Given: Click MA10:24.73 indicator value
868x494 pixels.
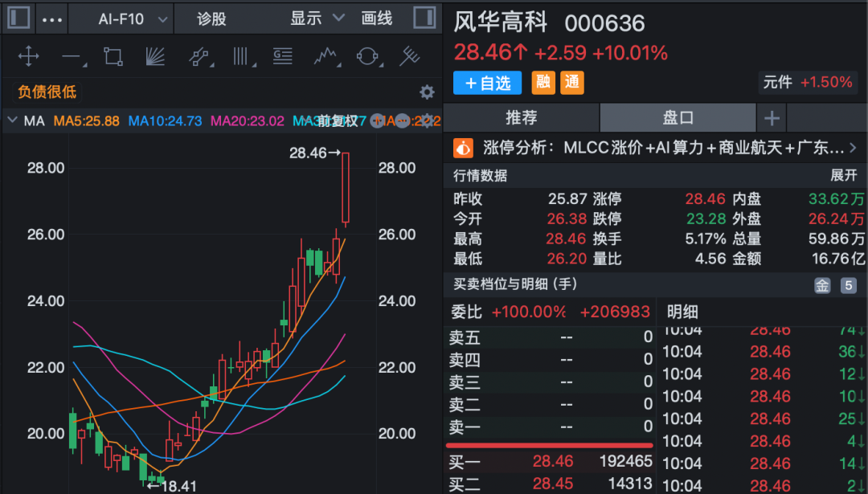Looking at the screenshot, I should click(x=165, y=121).
